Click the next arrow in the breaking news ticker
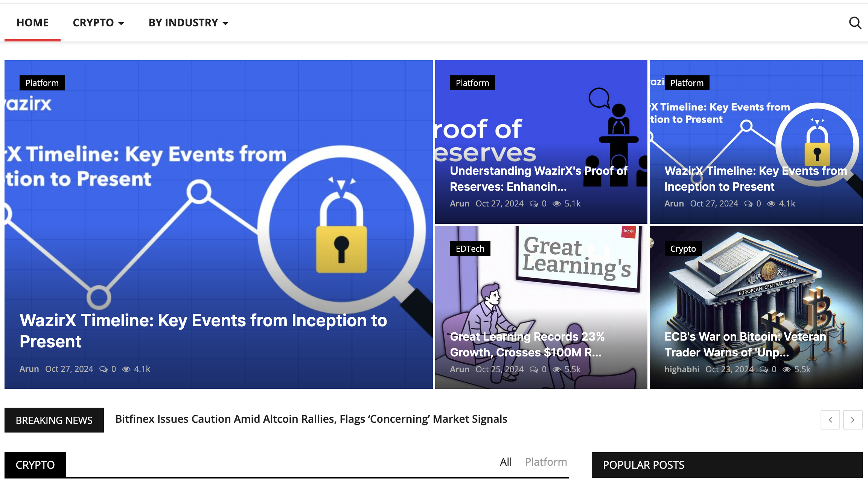Viewport: 868px width, 480px height. pyautogui.click(x=853, y=419)
